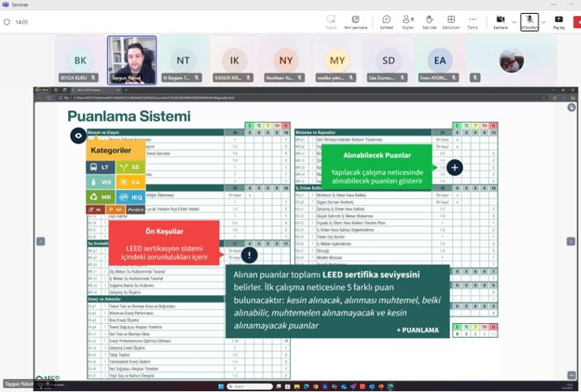Select the NT participant tile

click(183, 60)
